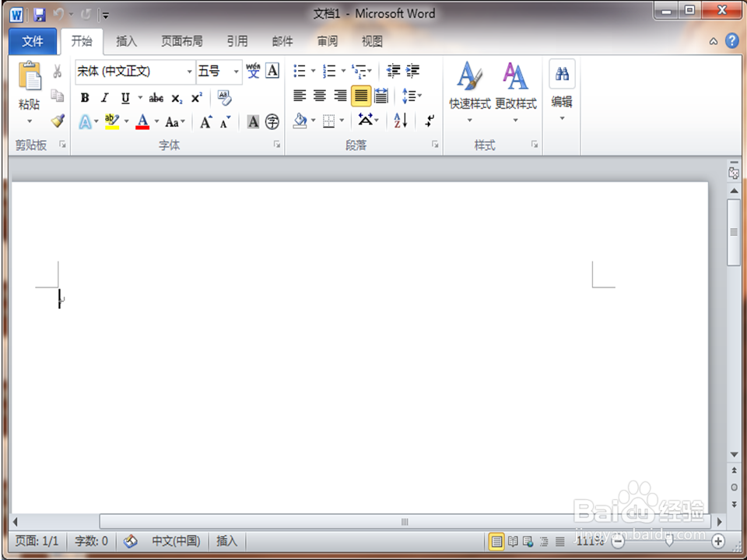Switch to the 页面布局 tab

[181, 41]
